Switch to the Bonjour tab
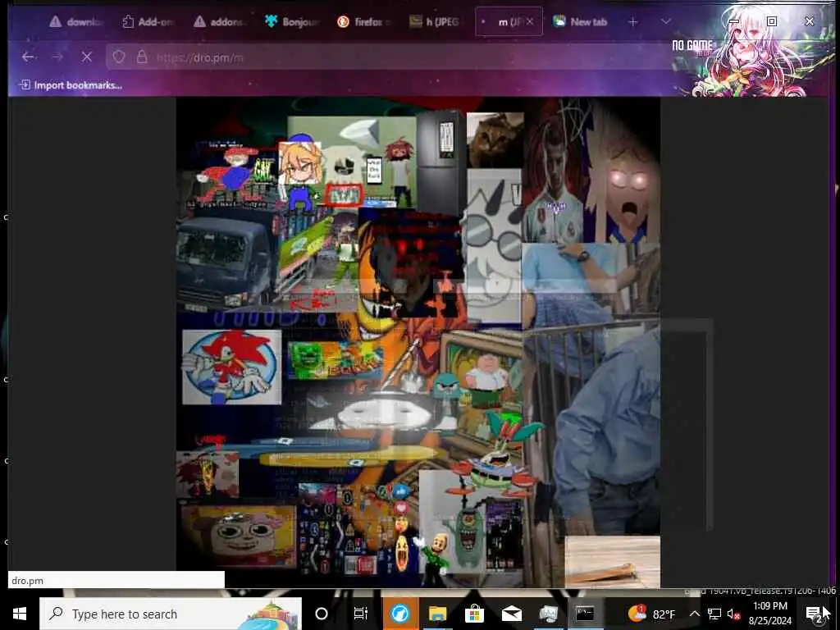 292,22
